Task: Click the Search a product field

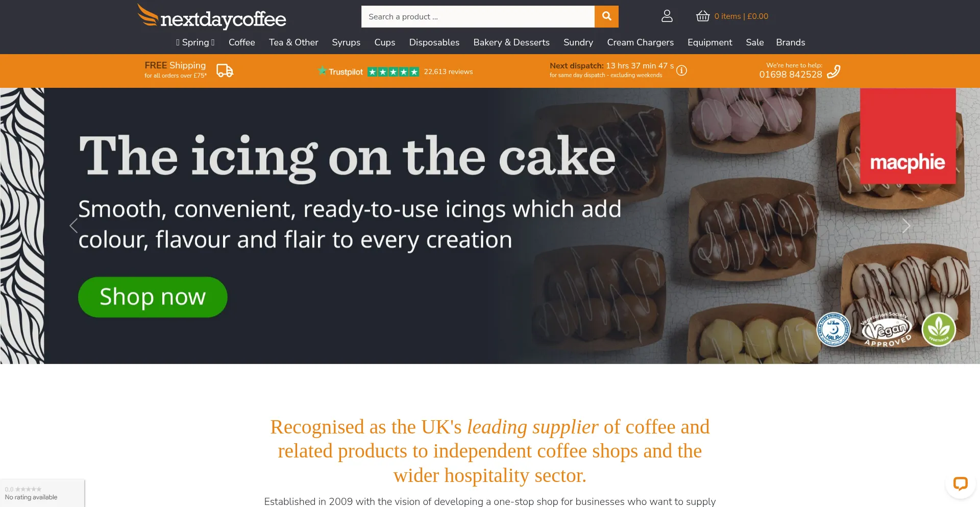Action: [x=478, y=16]
